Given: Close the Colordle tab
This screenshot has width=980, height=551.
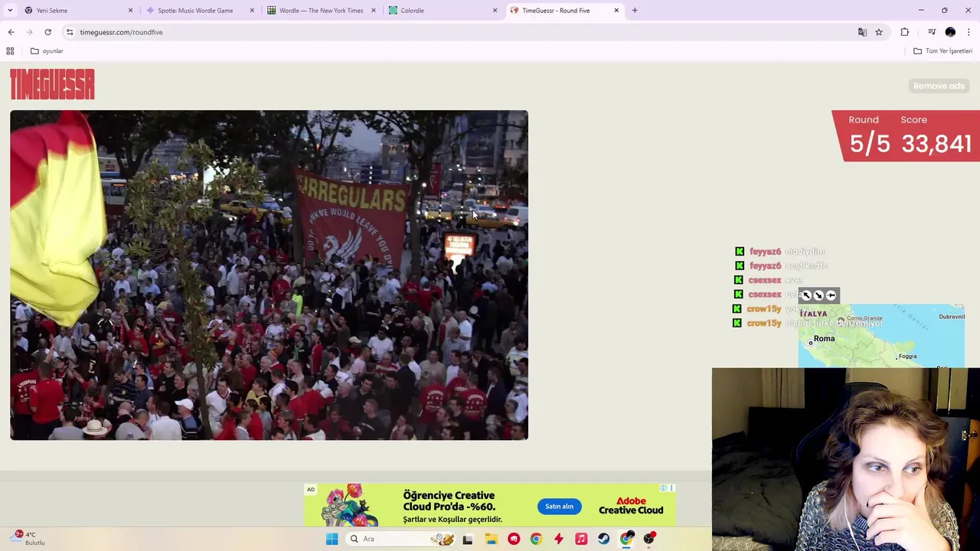Looking at the screenshot, I should tap(495, 11).
